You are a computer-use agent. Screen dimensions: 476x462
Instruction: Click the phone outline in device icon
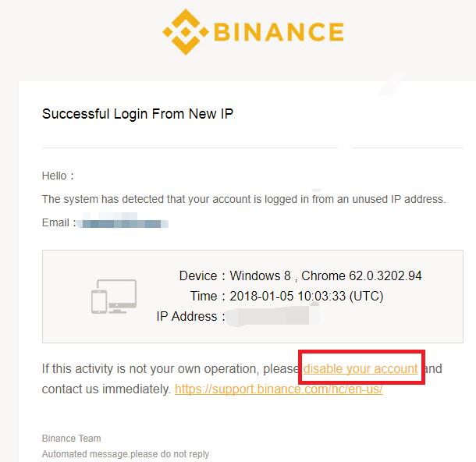99,302
